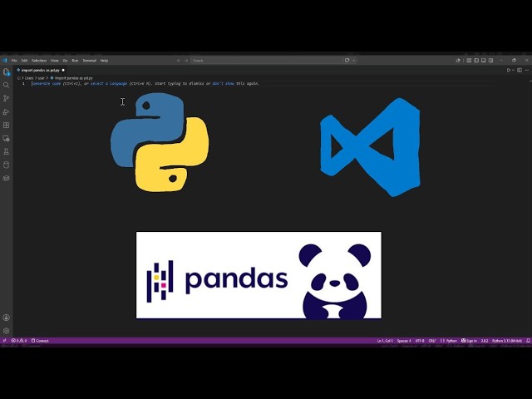This screenshot has height=399, width=532.
Task: Click the 'Generate code' link
Action: (x=47, y=83)
